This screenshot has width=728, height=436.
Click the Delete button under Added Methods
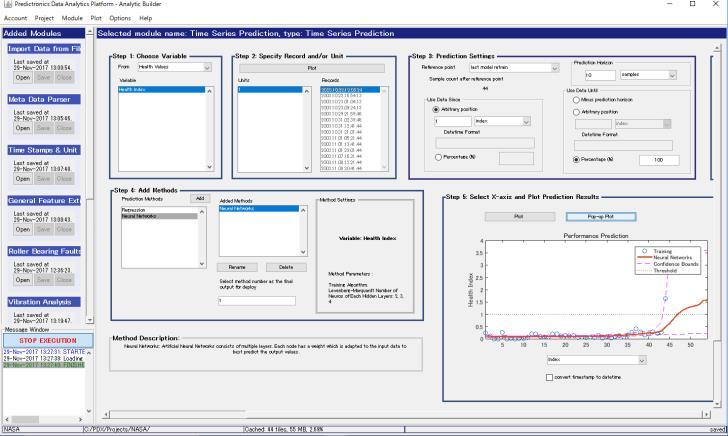pos(286,267)
